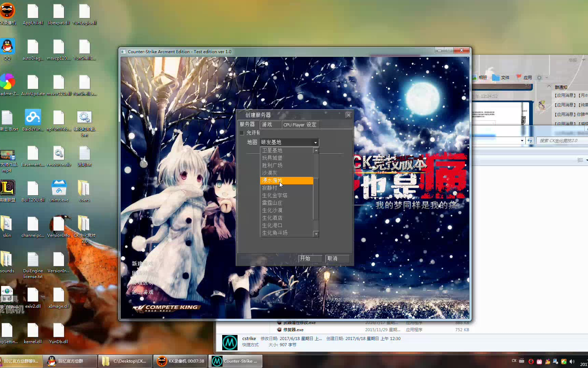
Task: Select the BaiduYun desktop icon
Action: pos(33,120)
